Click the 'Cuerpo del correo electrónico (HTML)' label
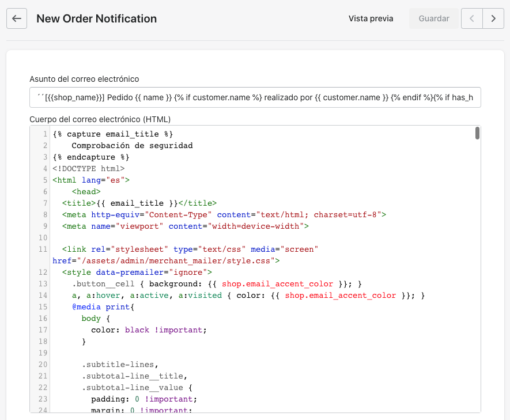 [100, 119]
